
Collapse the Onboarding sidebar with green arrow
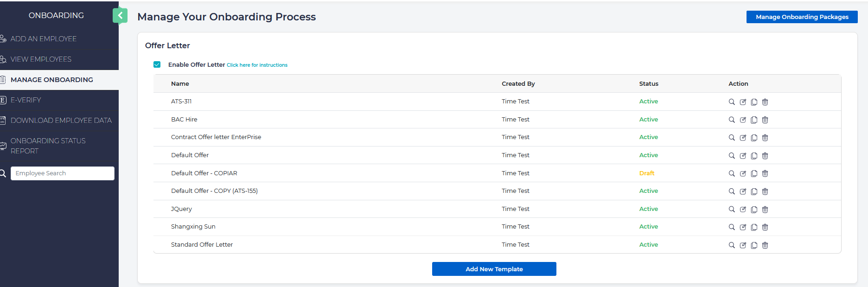click(x=120, y=16)
